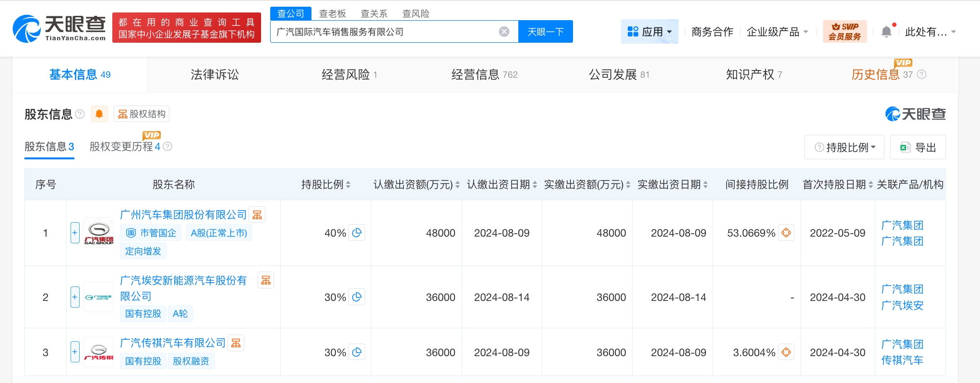Expand the row for 广汽埃安新能源汽车
Viewport: 980px width, 383px height.
point(75,297)
